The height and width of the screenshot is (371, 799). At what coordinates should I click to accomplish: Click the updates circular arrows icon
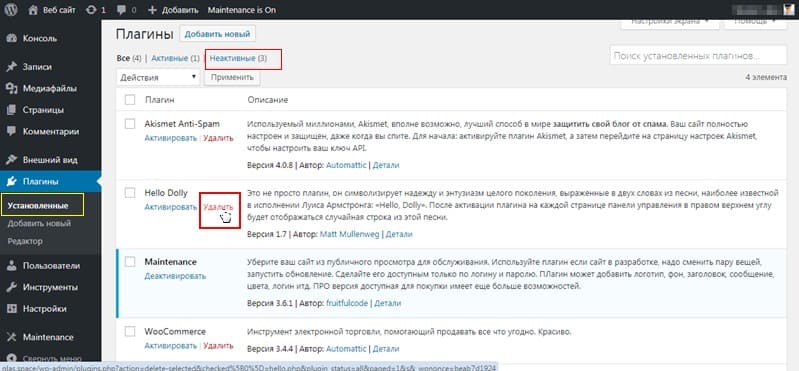(91, 10)
